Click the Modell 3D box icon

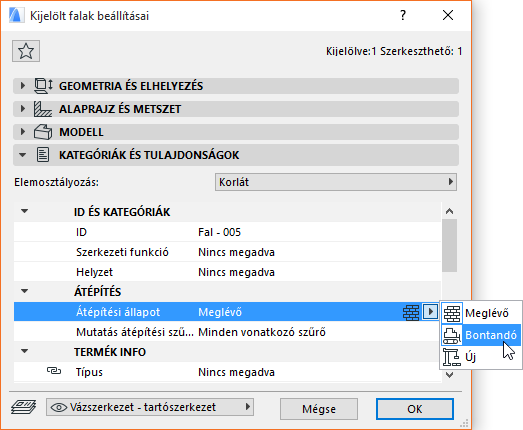[43, 132]
